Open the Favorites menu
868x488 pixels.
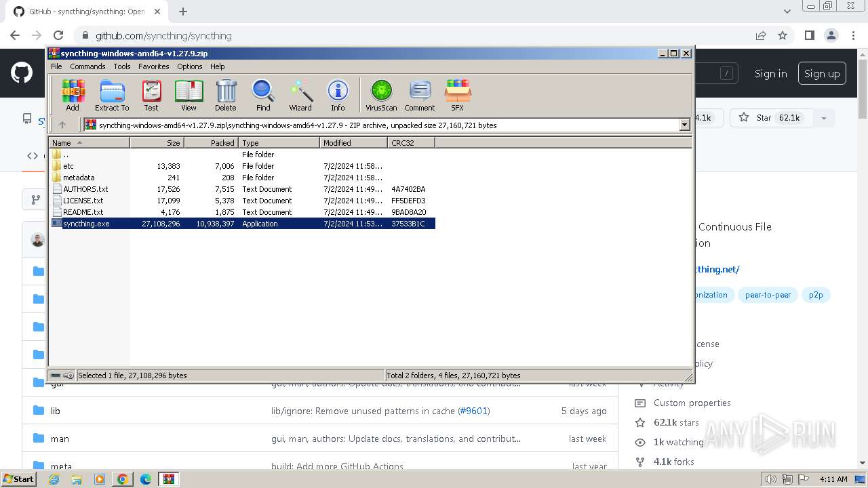click(154, 66)
